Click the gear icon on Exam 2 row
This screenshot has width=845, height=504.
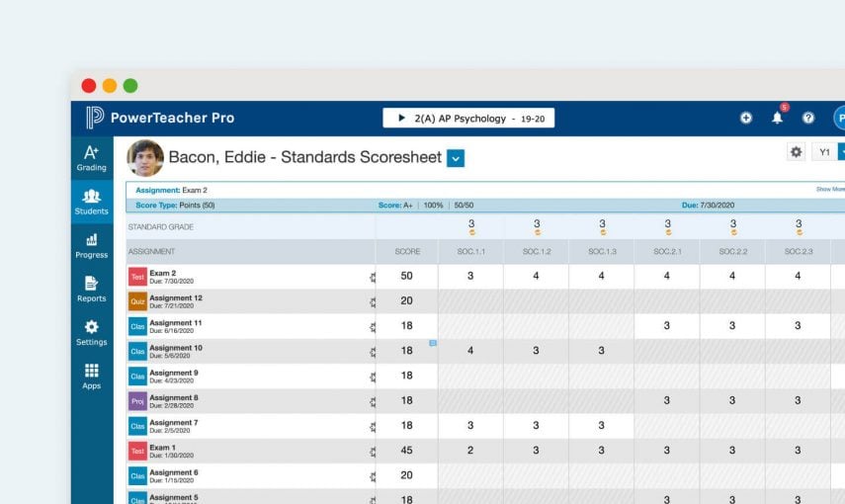tap(373, 278)
